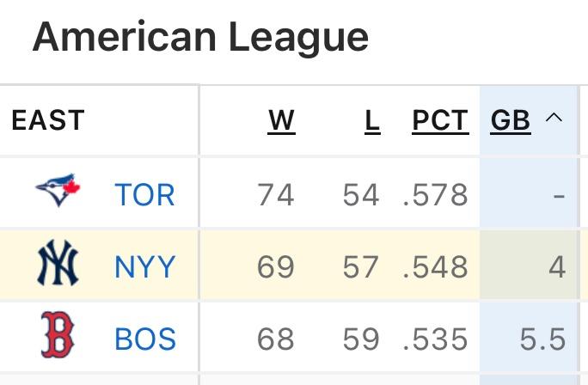588x385 pixels.
Task: Click the Toronto Blue Jays logo
Action: point(58,192)
